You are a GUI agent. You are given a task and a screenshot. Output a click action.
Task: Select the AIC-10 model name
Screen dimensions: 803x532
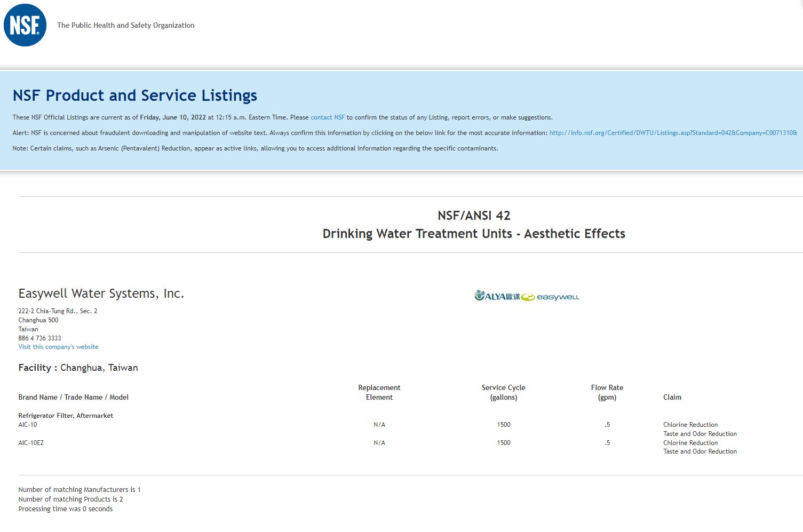click(x=28, y=425)
